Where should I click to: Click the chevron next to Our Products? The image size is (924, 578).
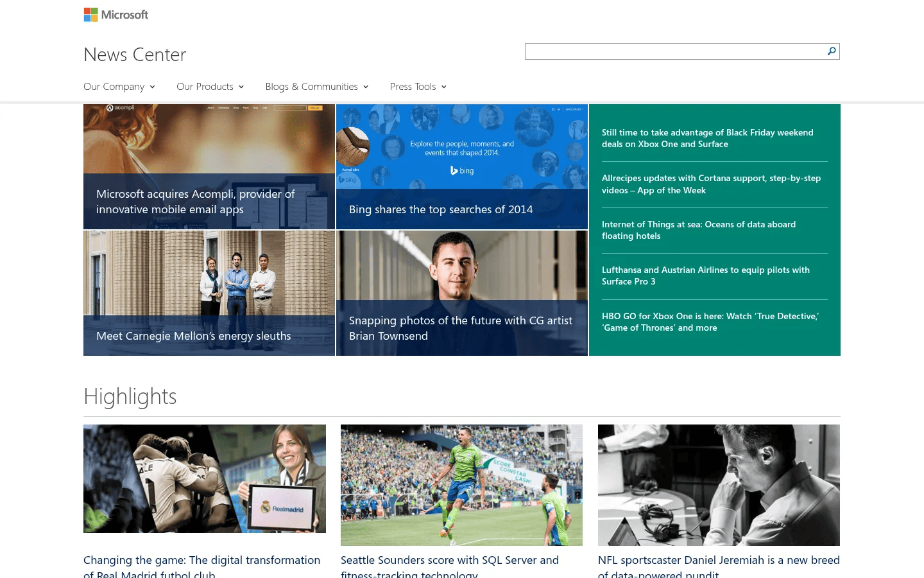tap(241, 87)
